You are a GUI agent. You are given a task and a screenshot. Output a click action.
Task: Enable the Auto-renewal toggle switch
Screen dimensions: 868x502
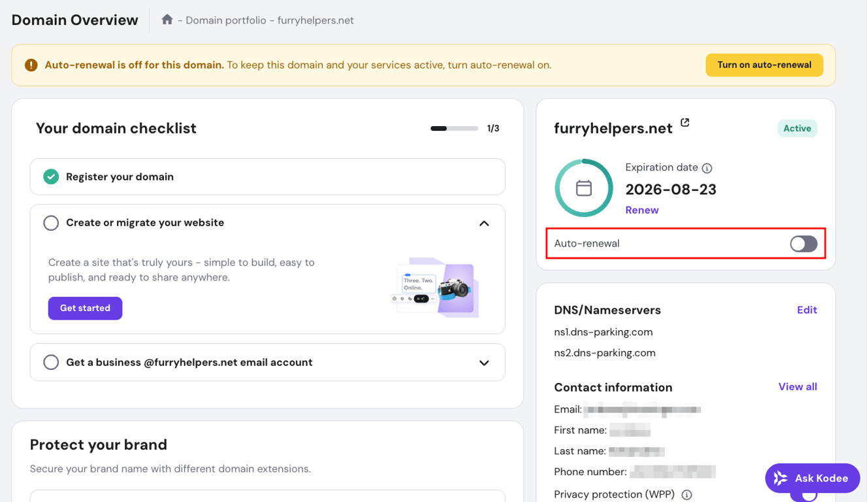point(803,243)
